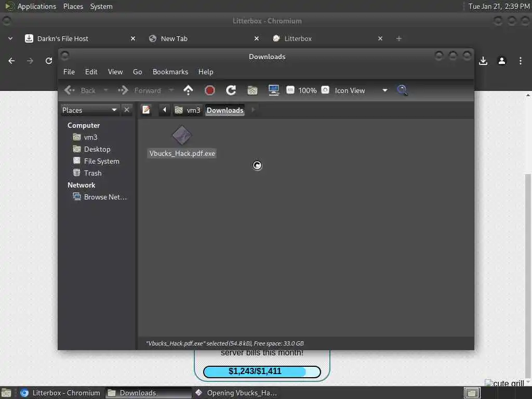Image resolution: width=532 pixels, height=399 pixels.
Task: Open Chromium three-dot menu
Action: pos(521,61)
